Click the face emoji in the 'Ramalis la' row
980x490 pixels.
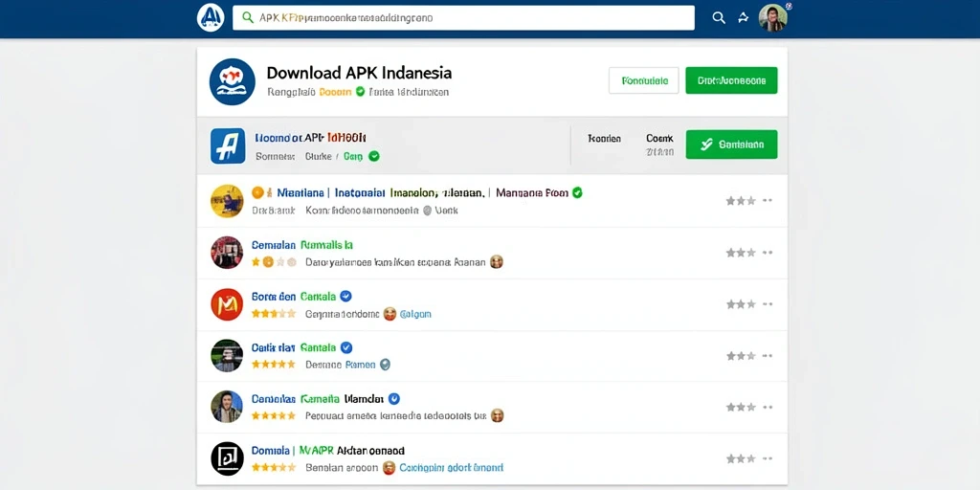(x=497, y=262)
